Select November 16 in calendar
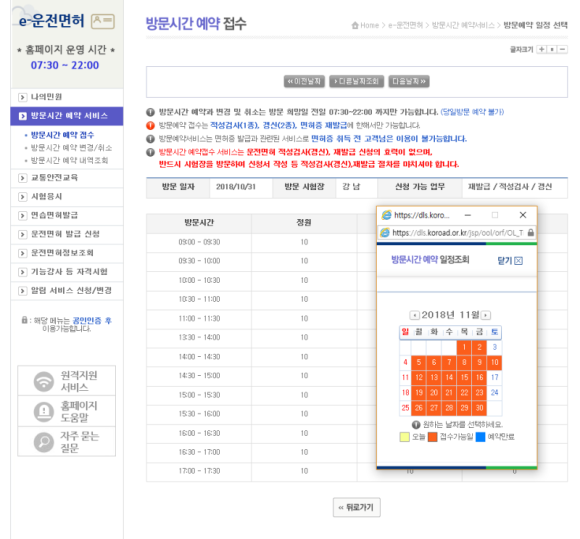The width and height of the screenshot is (580, 539). (x=479, y=378)
